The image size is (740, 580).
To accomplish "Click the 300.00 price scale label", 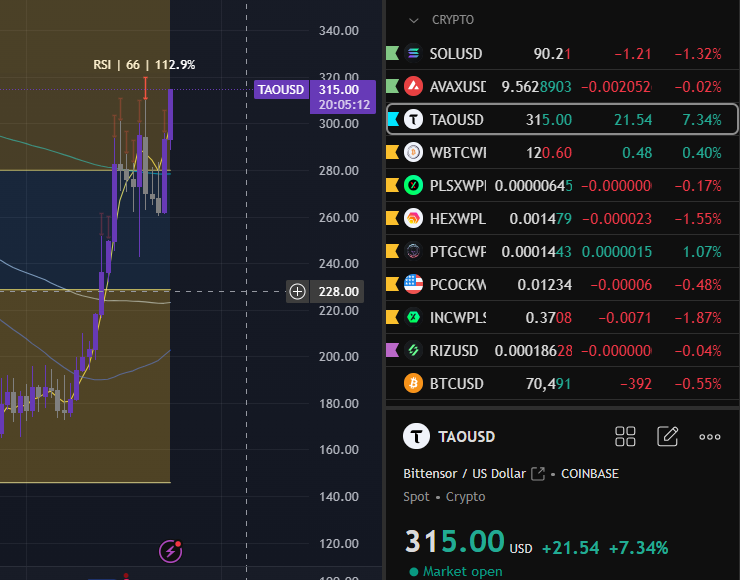I will point(338,124).
